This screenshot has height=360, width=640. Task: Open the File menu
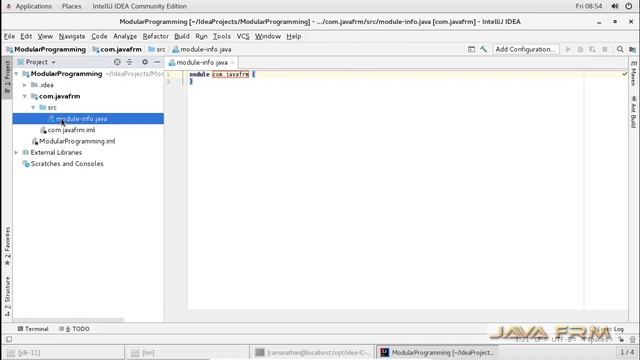(9, 36)
